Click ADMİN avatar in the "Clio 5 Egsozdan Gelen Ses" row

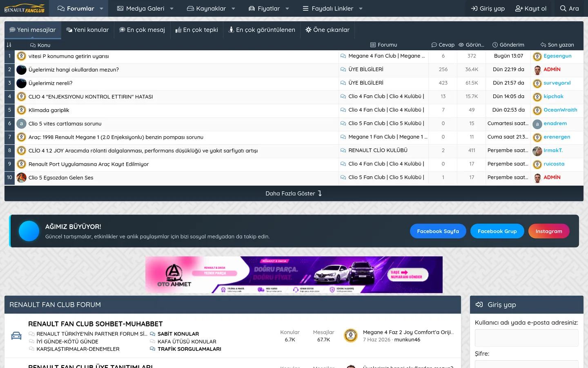[x=537, y=178]
